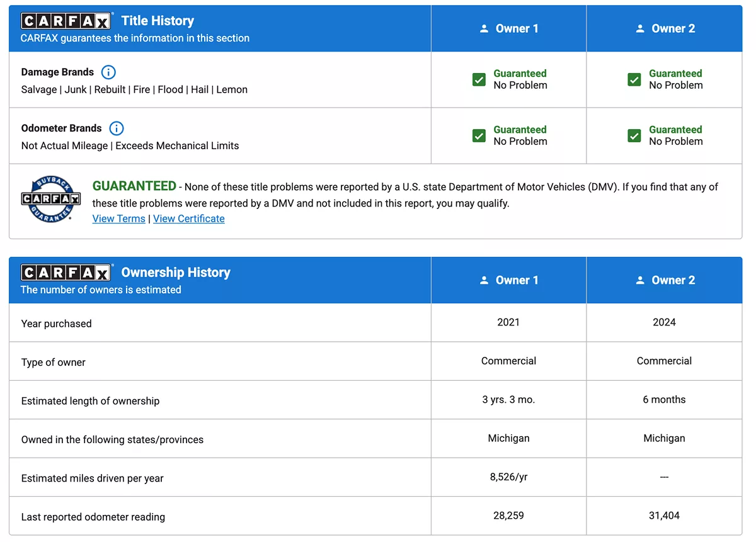Viewport: 756px width, 542px height.
Task: Click the CARFAX logo in Ownership History
Action: point(66,273)
